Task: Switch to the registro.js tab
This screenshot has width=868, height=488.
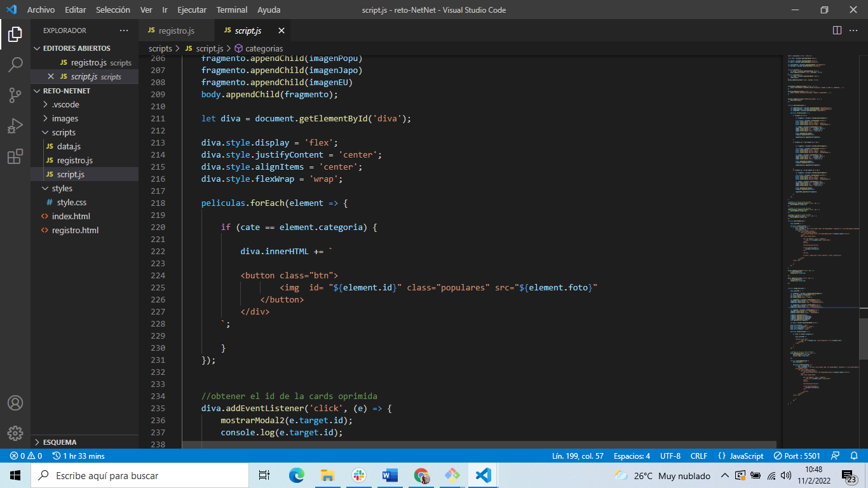Action: point(177,30)
